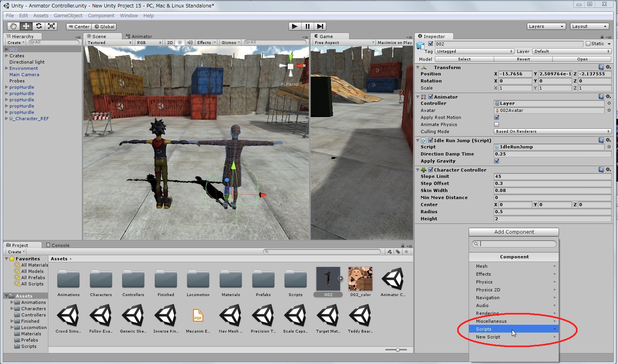Adjust the asset icon size slider
This screenshot has width=618, height=364.
tap(398, 349)
